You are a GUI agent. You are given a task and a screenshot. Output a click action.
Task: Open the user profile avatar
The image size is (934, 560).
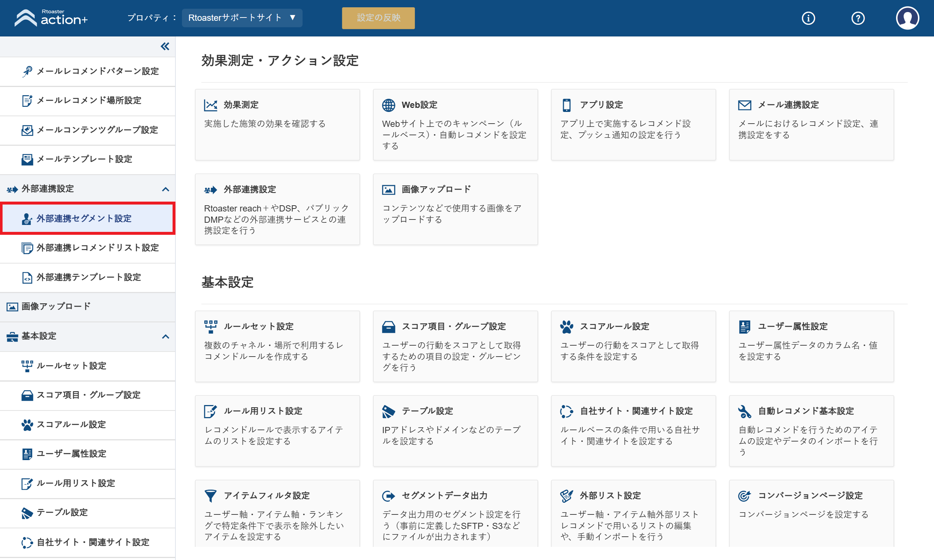coord(907,18)
